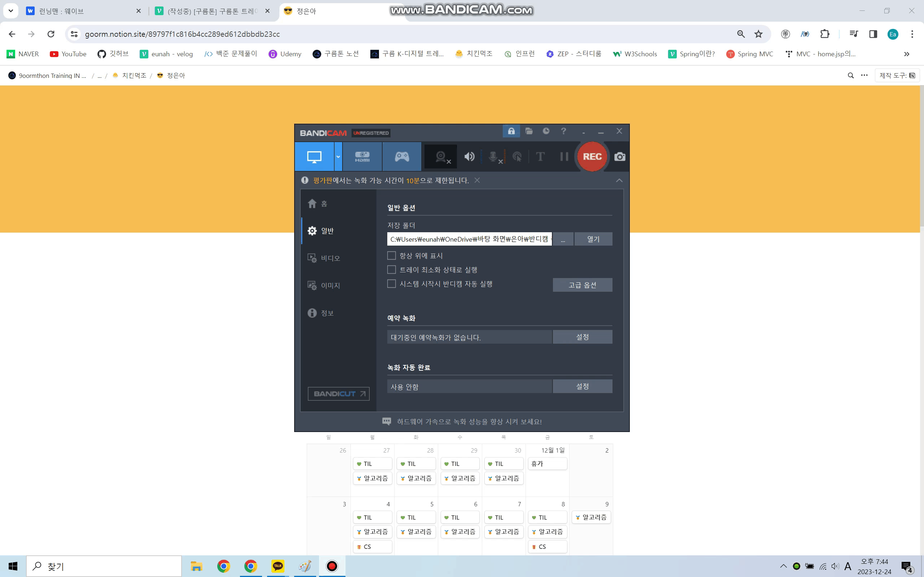Collapse the trial notice panel chevron
Viewport: 924px width, 577px height.
[x=619, y=181]
